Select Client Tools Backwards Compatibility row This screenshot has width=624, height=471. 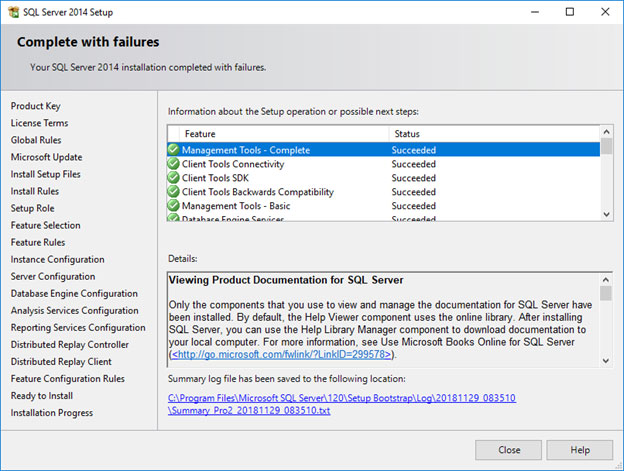click(x=384, y=192)
